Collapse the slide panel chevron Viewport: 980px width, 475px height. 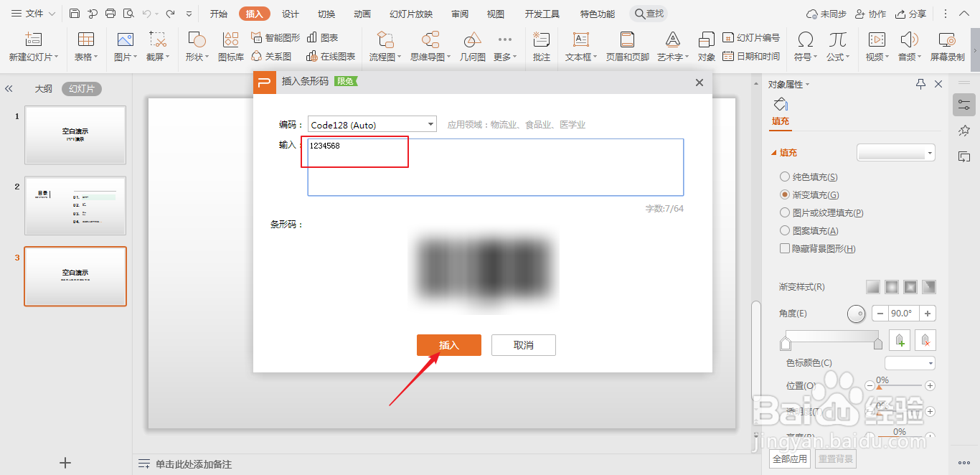9,89
